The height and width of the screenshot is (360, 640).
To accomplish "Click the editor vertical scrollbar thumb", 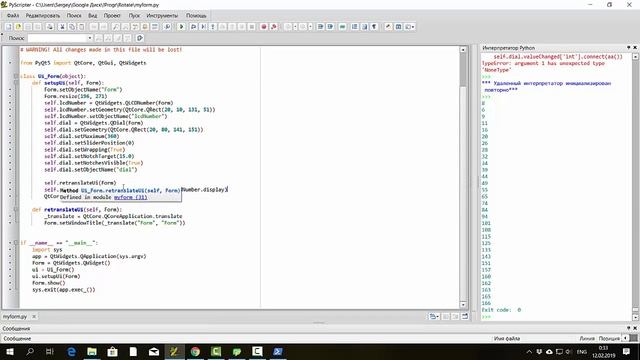I will [x=463, y=70].
